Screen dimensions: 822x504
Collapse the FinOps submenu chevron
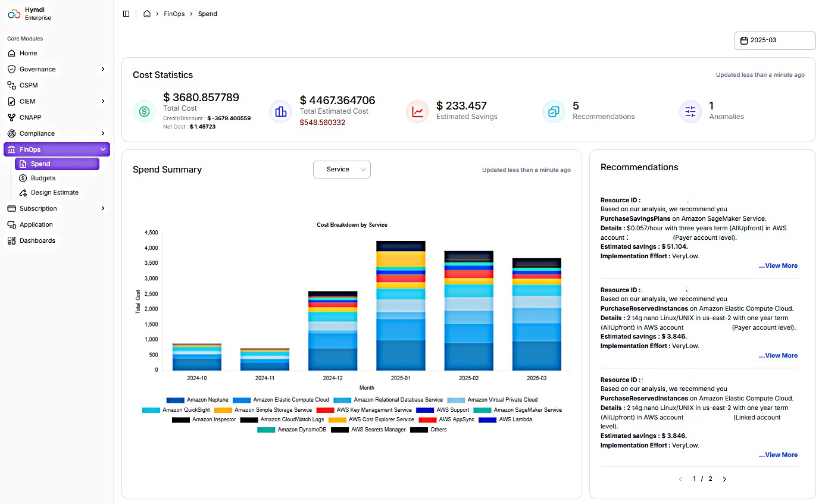coord(103,149)
